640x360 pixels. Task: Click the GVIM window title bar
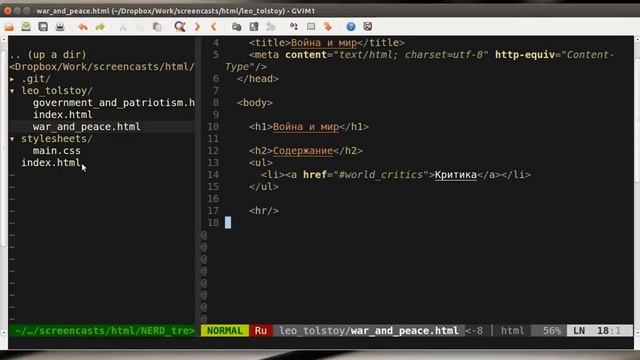click(x=320, y=11)
